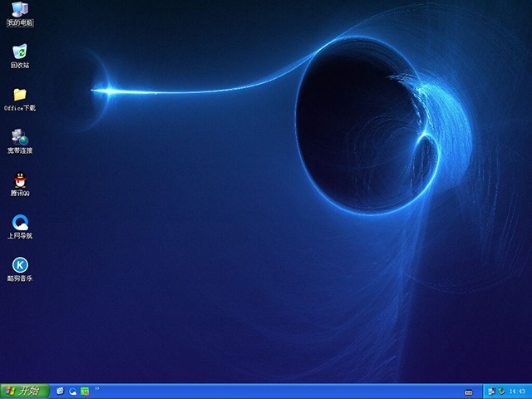The width and height of the screenshot is (532, 399).
Task: Open the blue browser quick launch icon
Action: tap(72, 391)
